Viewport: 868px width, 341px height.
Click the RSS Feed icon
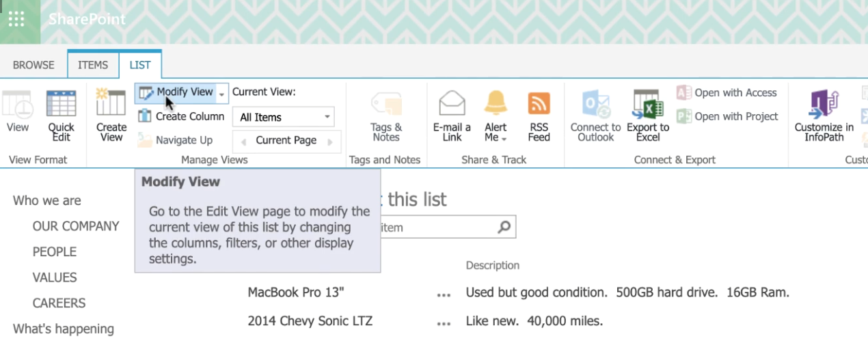(539, 103)
